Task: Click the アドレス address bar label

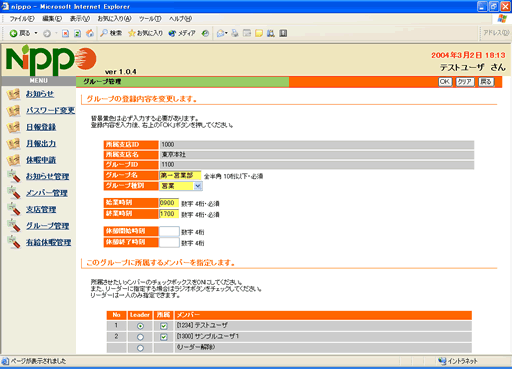Action: pos(496,33)
